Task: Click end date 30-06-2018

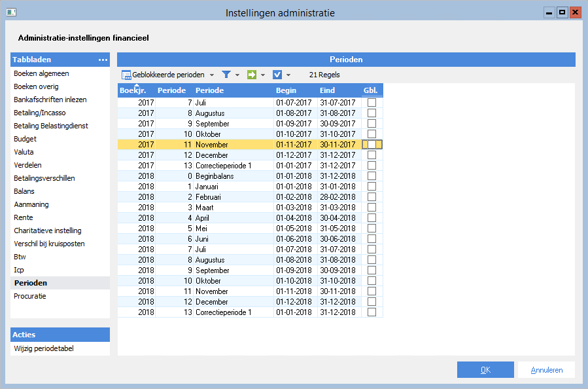Action: (337, 239)
